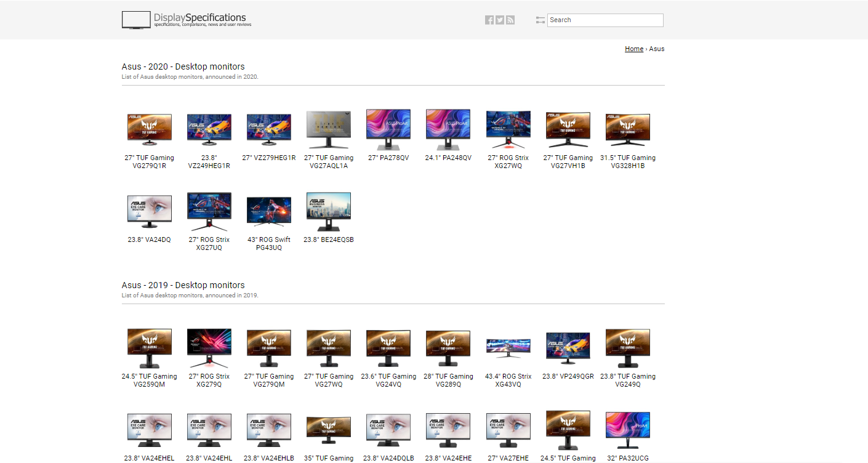Follow the '23.8" VZ249HEG1R' name link
This screenshot has height=463, width=868.
click(x=209, y=162)
